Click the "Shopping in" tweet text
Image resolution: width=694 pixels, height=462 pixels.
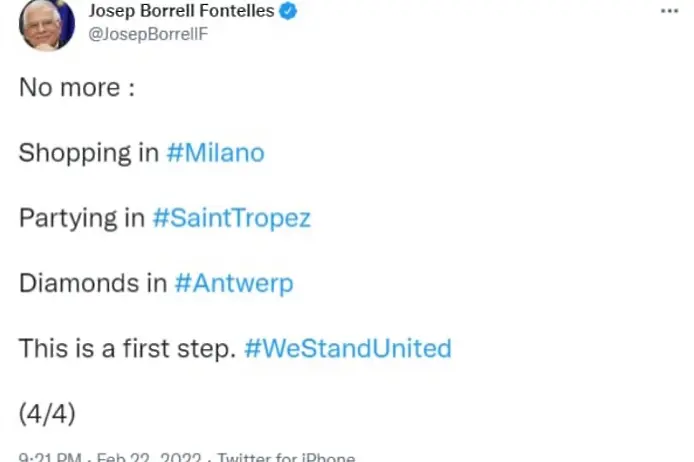click(88, 153)
